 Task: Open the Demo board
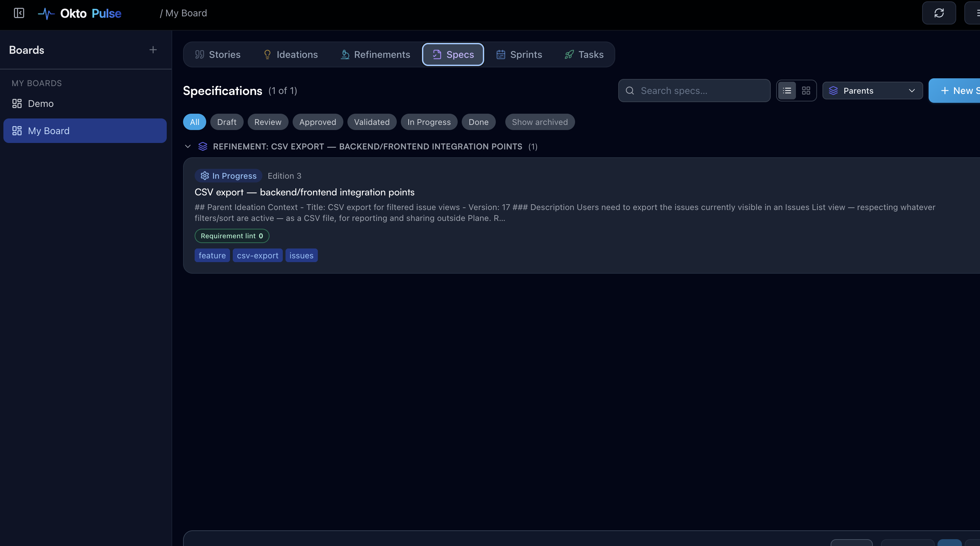(85, 103)
